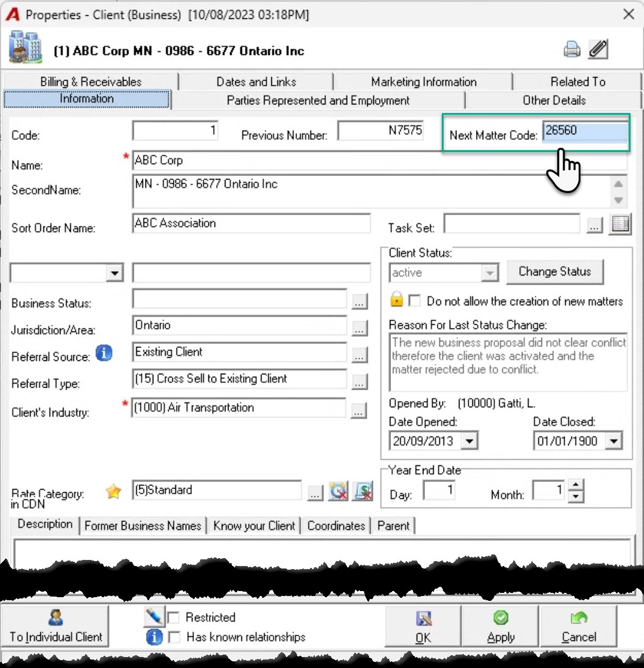Click the Referral Source info icon
This screenshot has width=644, height=668.
(104, 353)
